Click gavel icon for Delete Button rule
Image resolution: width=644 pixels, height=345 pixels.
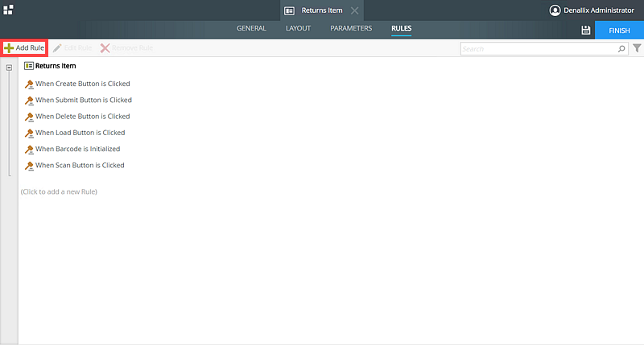(x=29, y=117)
